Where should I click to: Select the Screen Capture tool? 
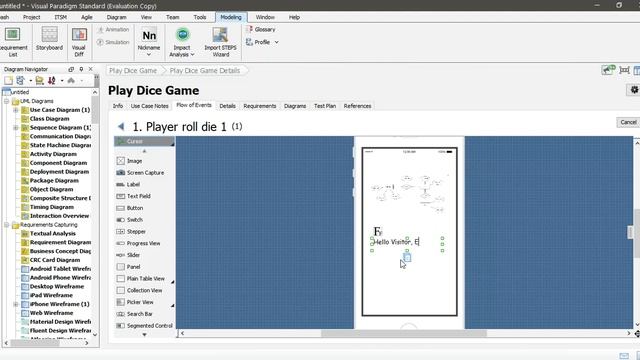pos(140,173)
